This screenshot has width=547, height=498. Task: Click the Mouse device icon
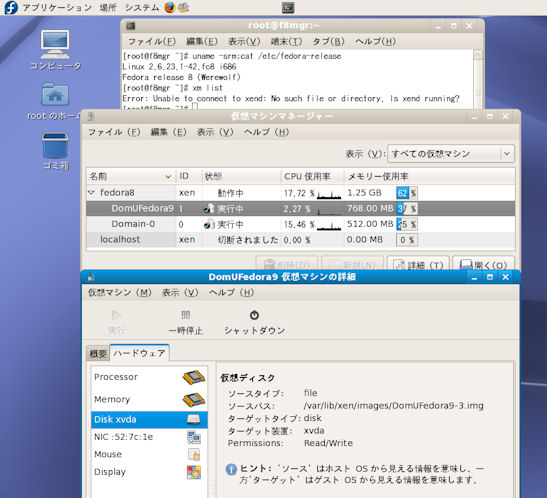tap(194, 454)
